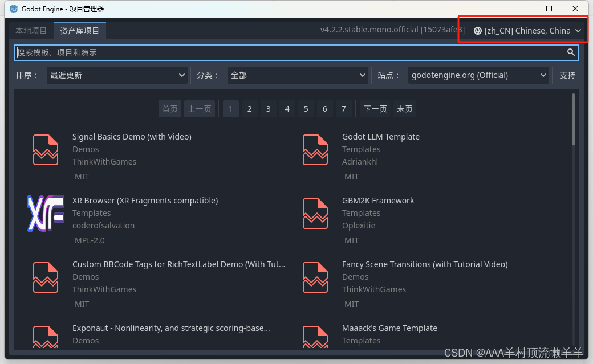Viewport: 593px width, 364px height.
Task: Open Exponaut asset icon
Action: click(46, 337)
